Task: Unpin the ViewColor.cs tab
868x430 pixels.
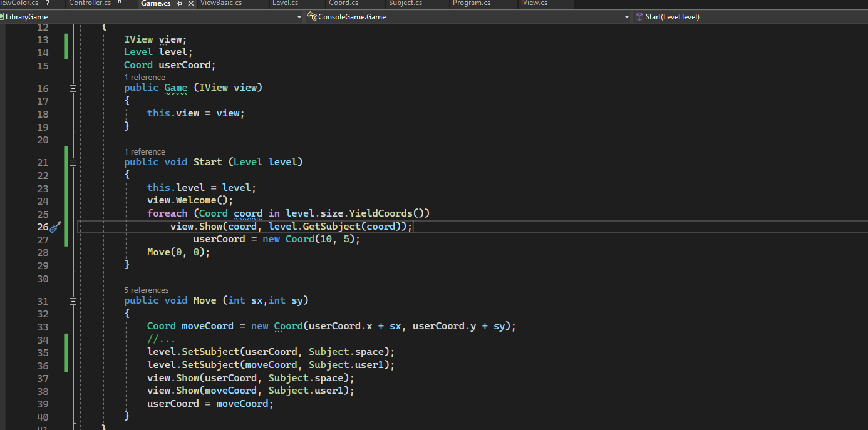Action: click(x=47, y=3)
